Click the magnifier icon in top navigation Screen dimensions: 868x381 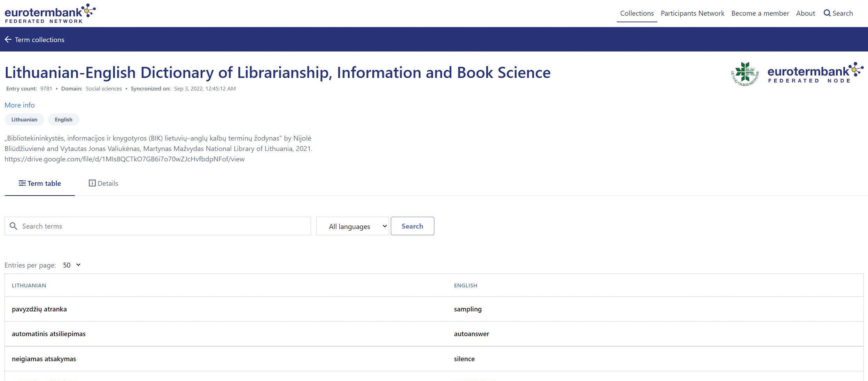(827, 13)
